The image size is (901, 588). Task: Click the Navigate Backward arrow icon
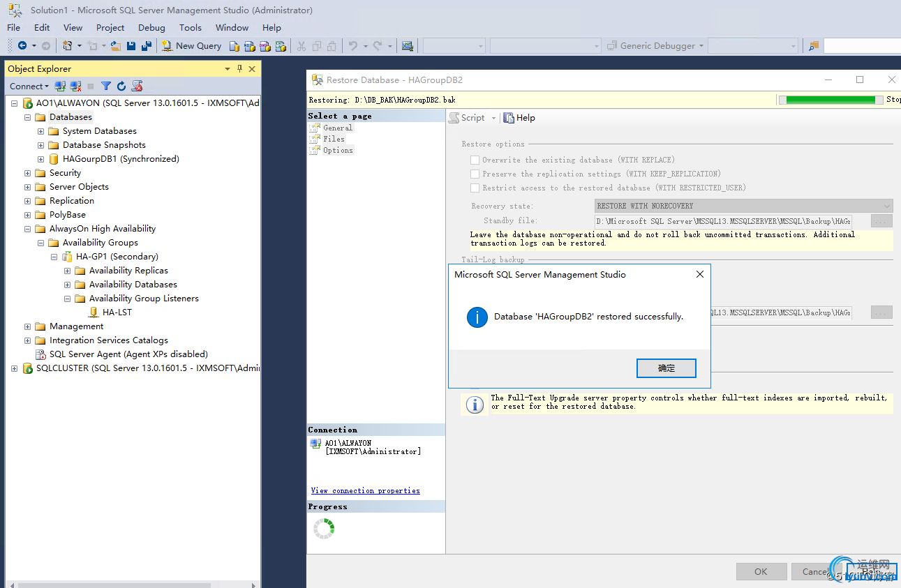point(22,45)
